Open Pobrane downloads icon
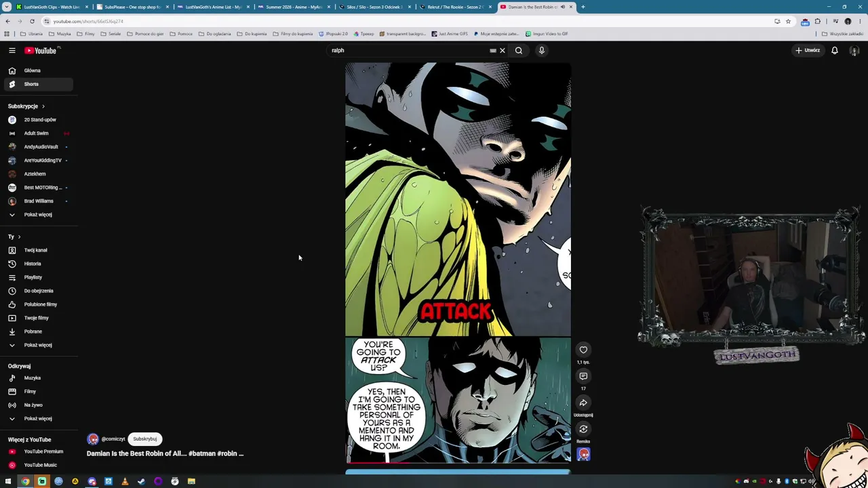868x488 pixels. (12, 331)
